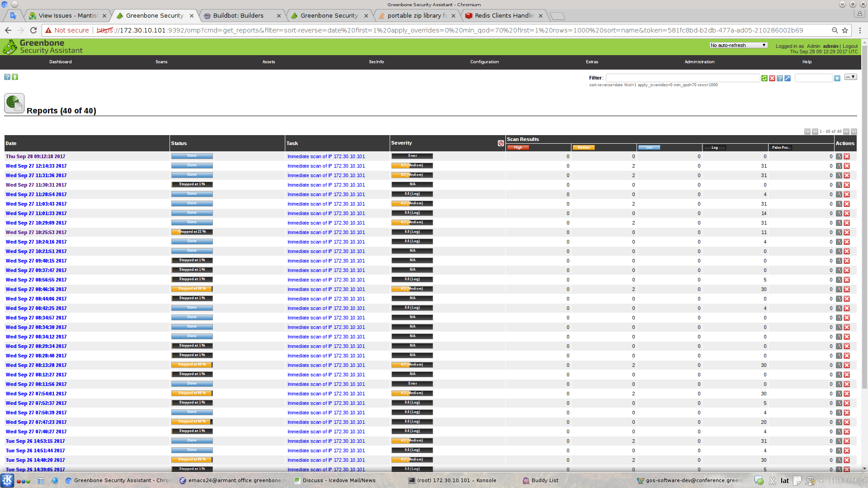
Task: Bookmark page with star in address bar
Action: (x=845, y=30)
